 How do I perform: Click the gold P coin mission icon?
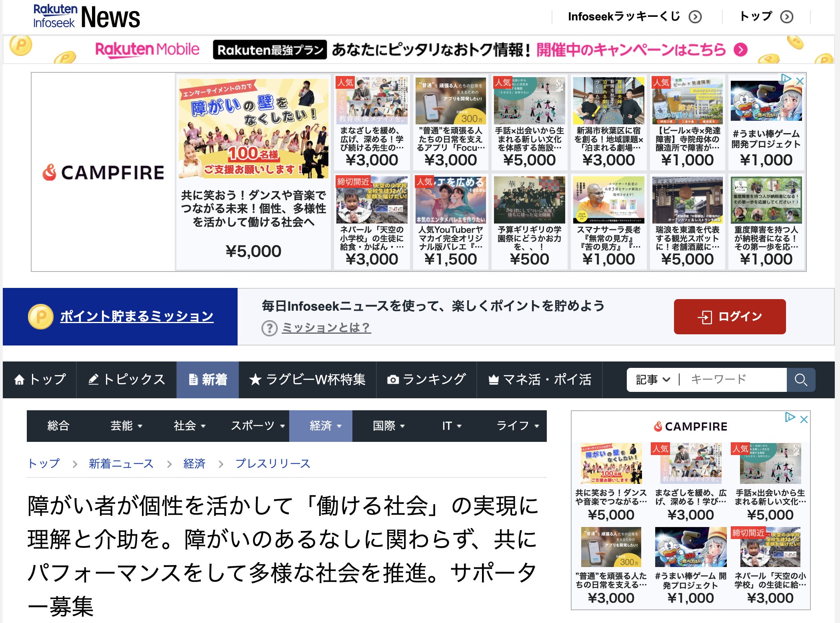(x=40, y=317)
